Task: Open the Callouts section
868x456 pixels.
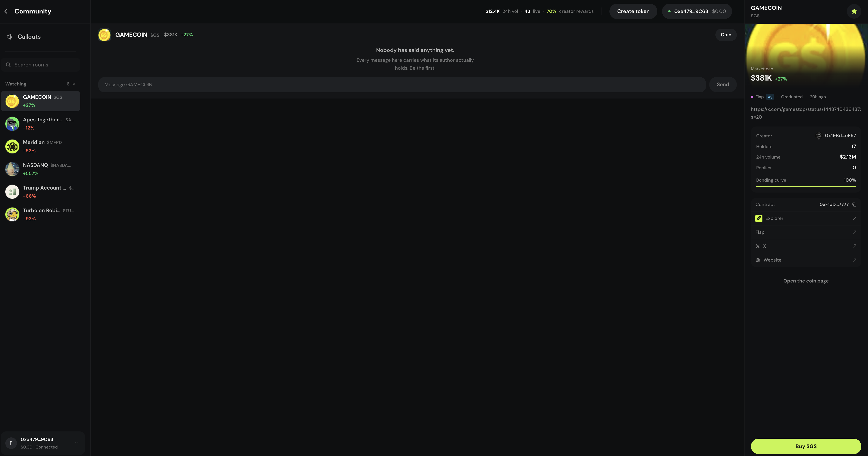Action: pyautogui.click(x=40, y=37)
